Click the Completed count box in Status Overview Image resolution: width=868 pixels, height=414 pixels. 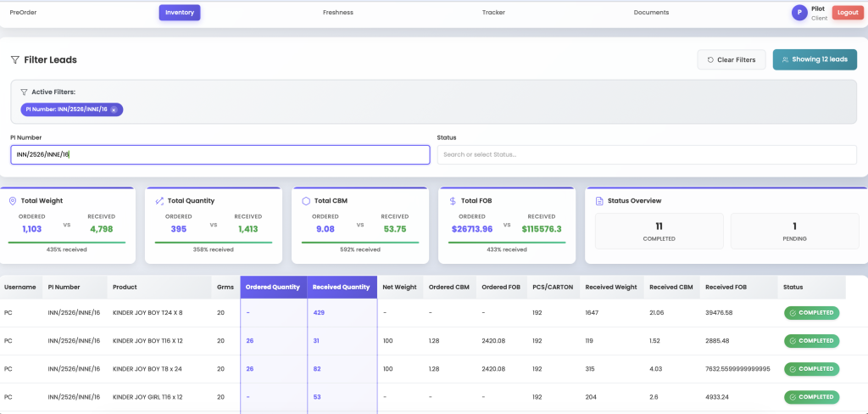click(659, 231)
